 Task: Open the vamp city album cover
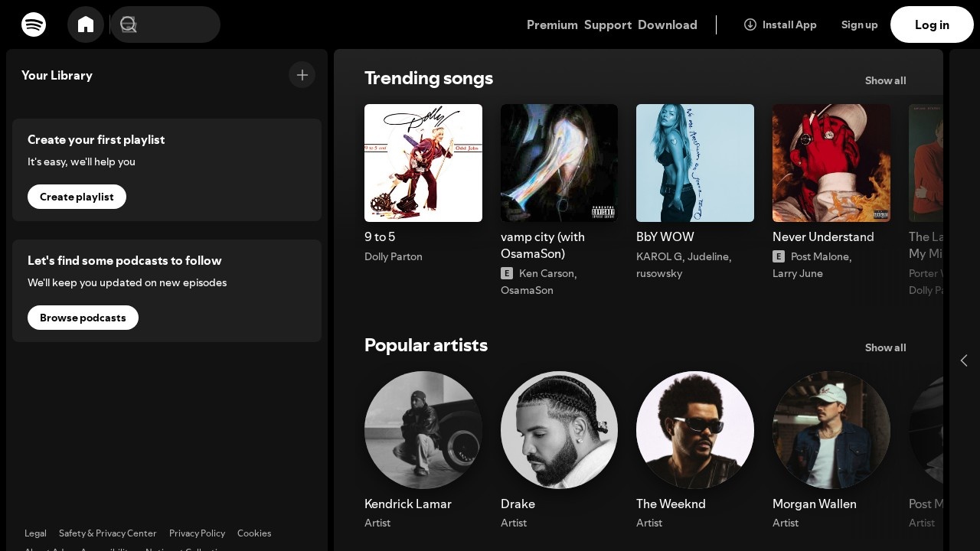click(x=559, y=163)
